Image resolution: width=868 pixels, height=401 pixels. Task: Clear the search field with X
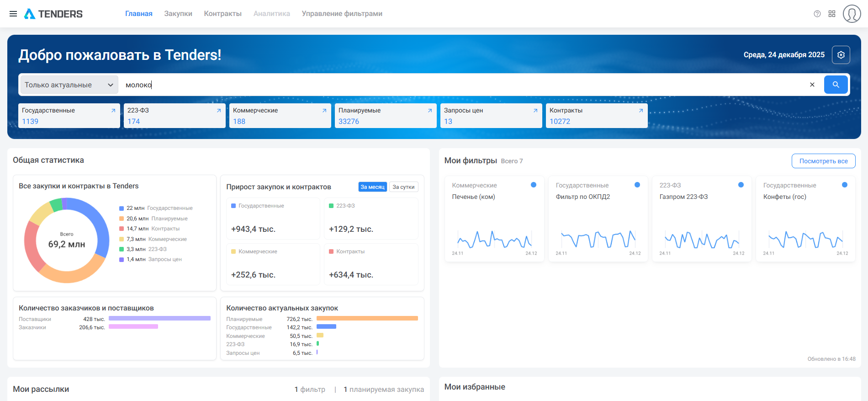(x=812, y=85)
